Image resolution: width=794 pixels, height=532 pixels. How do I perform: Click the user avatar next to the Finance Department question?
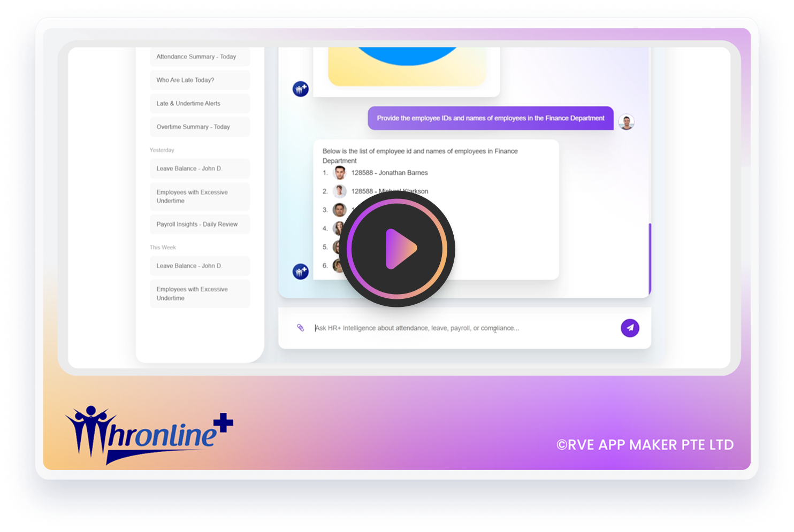tap(626, 122)
